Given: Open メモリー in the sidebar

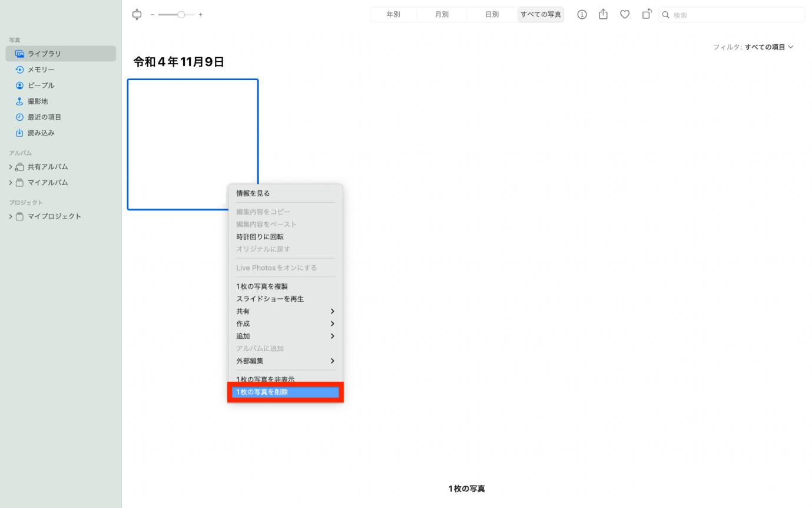Looking at the screenshot, I should (x=41, y=70).
